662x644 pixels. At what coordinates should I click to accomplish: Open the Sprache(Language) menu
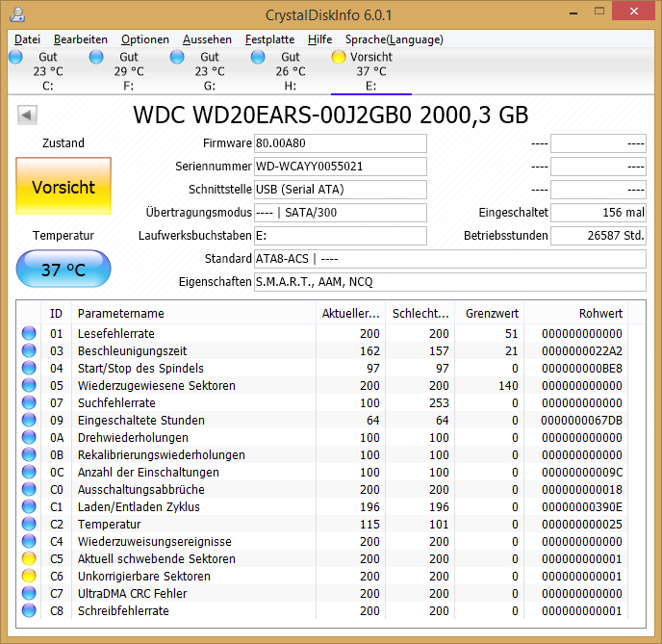(395, 39)
